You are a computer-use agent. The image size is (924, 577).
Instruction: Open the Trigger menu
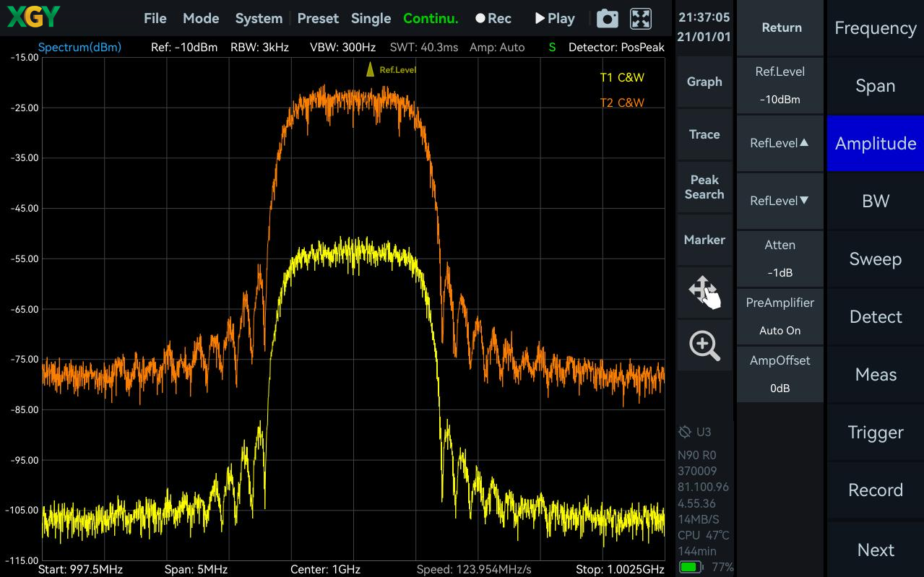coord(876,433)
